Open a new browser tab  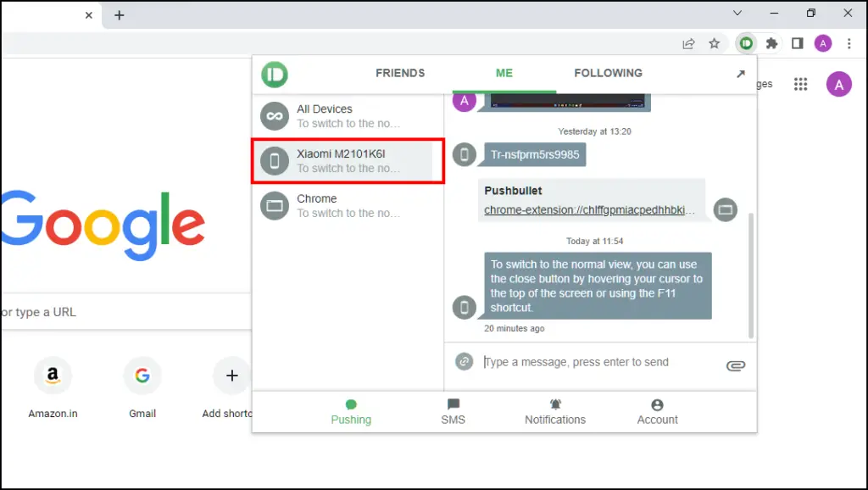click(x=119, y=15)
